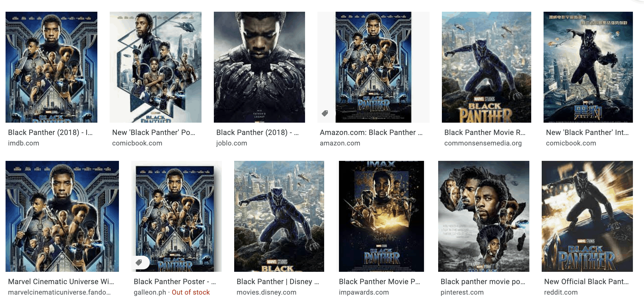Screen dimensions: 644x302
Task: Open the Africa-shaped poster from pinterest.com
Action: tap(484, 216)
